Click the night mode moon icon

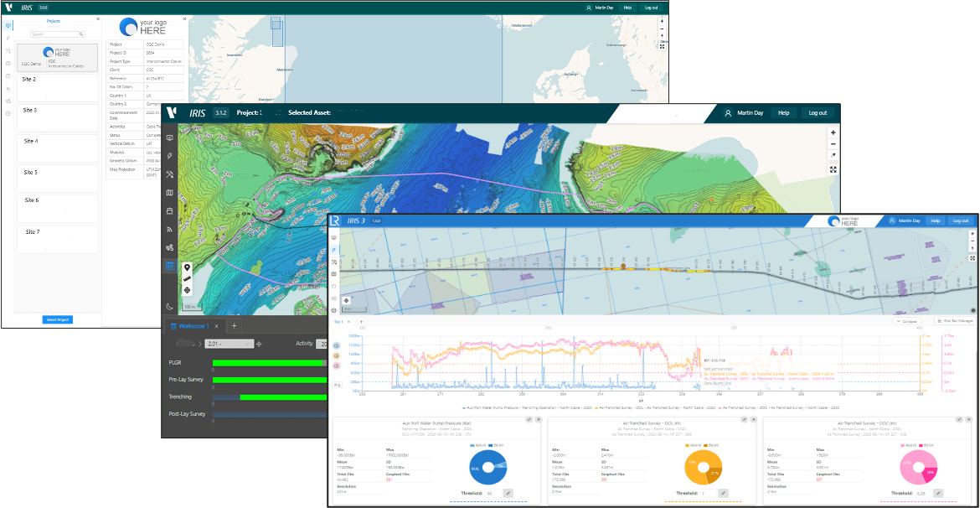click(x=169, y=306)
